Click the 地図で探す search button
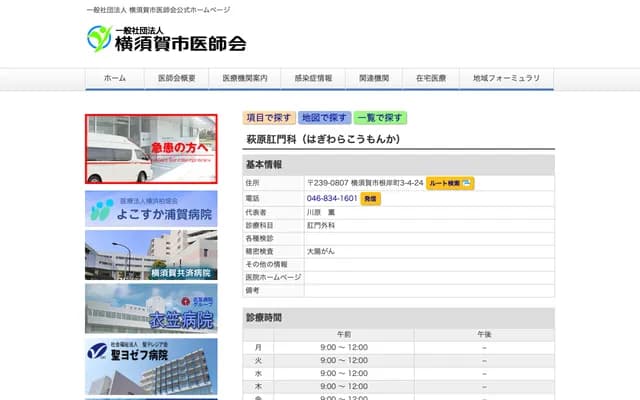This screenshot has height=400, width=640. pyautogui.click(x=324, y=117)
